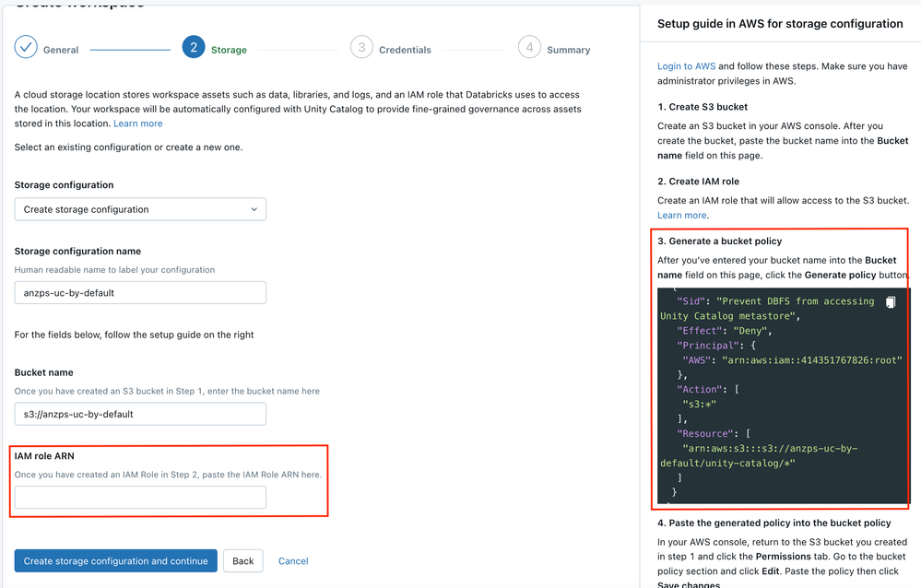
Task: Click the "Resource": [ line in the code
Action: pos(714,433)
